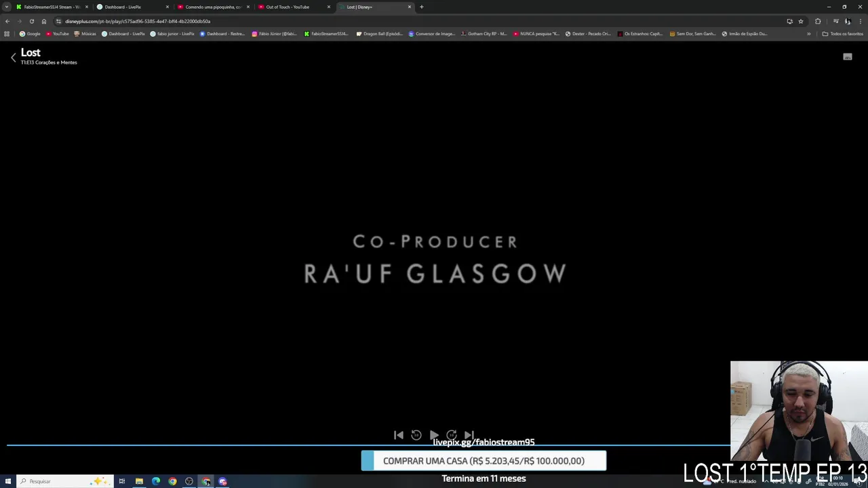Switch to FabioStreamerSSJ4 Stream tab

click(52, 7)
